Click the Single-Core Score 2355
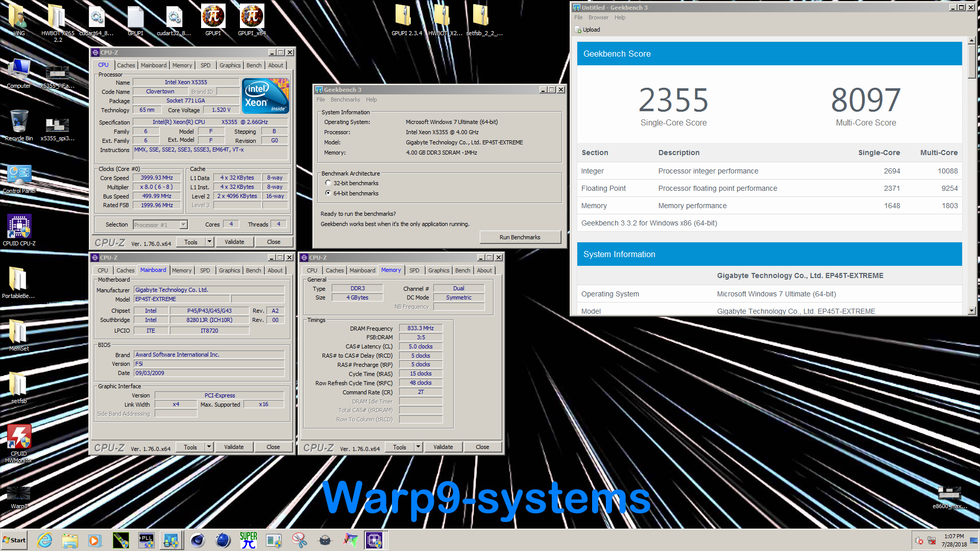Viewport: 980px width, 551px height. click(673, 100)
